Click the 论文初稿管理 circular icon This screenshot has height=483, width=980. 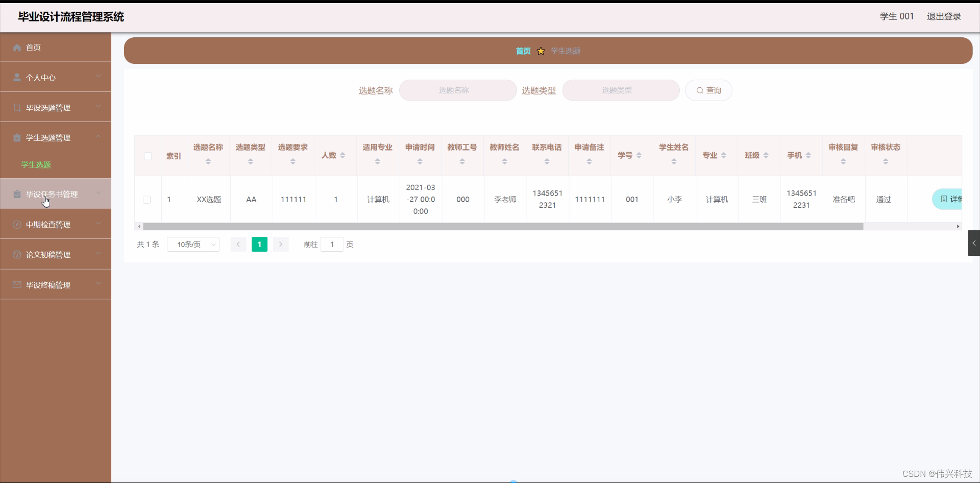coord(17,254)
